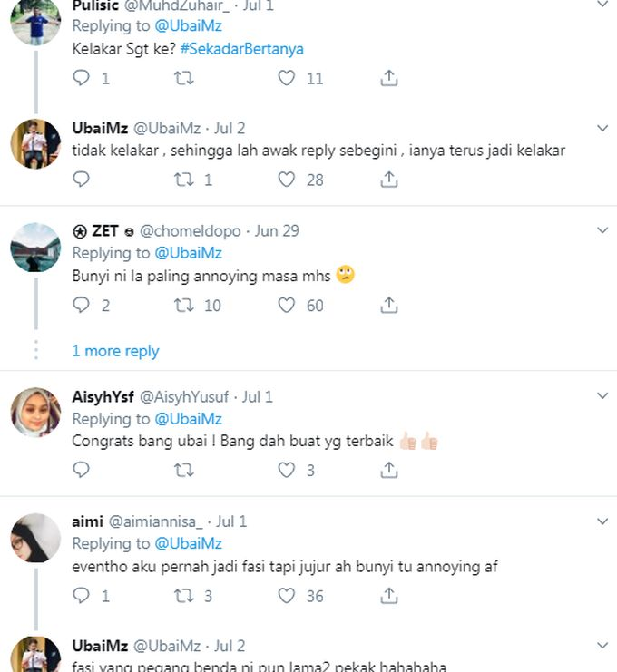Show the "1 more reply" thread
The width and height of the screenshot is (617, 672).
coord(115,351)
